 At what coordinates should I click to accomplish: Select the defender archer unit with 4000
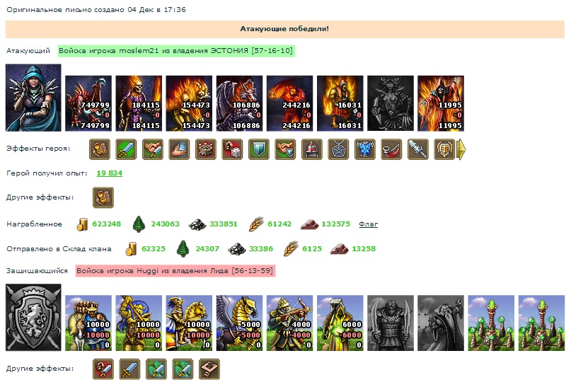point(290,323)
